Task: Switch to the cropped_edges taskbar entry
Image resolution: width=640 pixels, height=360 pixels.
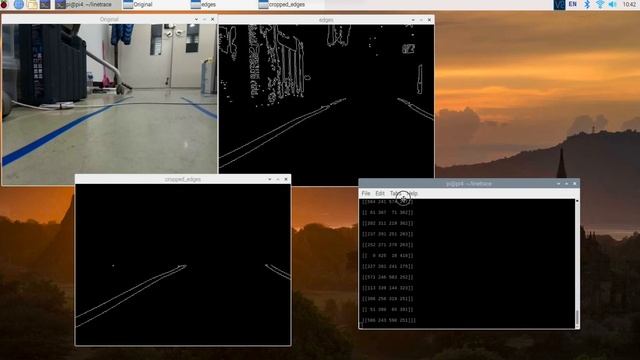Action: 291,4
